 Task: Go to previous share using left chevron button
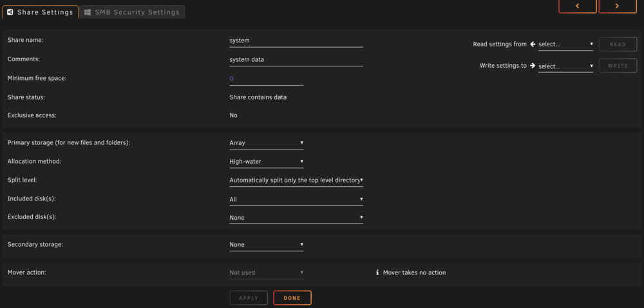click(578, 6)
